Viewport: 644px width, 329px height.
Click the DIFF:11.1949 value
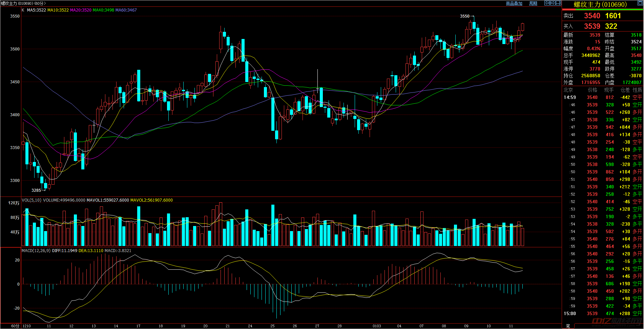tap(65, 251)
